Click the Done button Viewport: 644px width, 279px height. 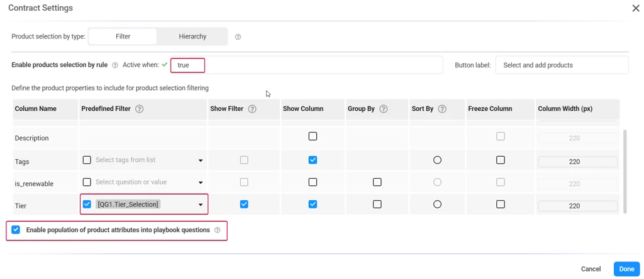pyautogui.click(x=626, y=269)
